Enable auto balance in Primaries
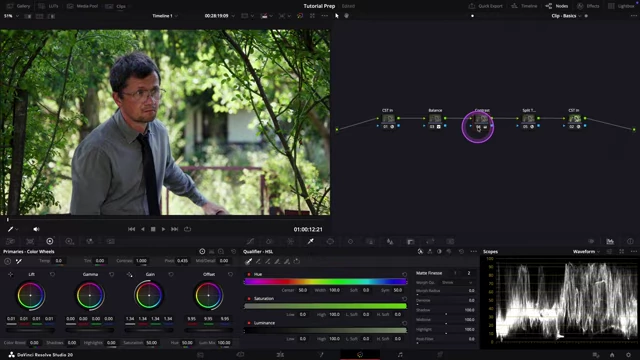This screenshot has width=640, height=360. tap(7, 261)
